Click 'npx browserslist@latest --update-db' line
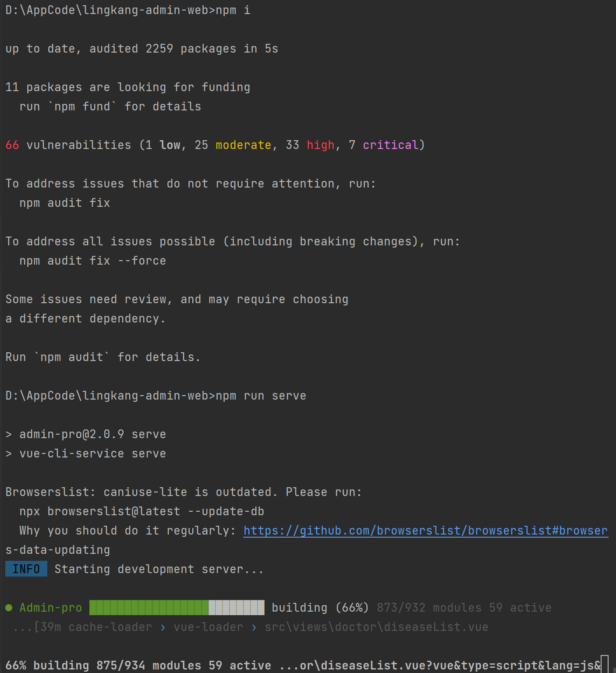 (142, 511)
